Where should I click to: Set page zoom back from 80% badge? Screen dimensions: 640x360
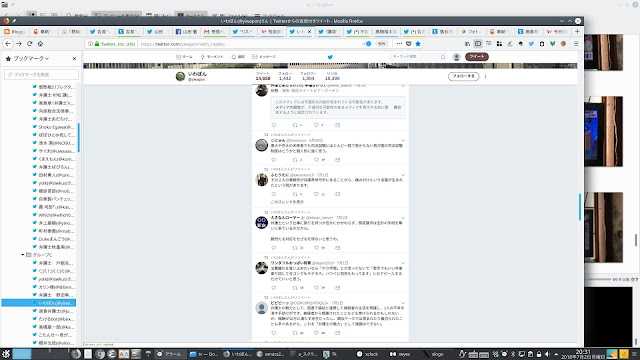click(x=381, y=44)
